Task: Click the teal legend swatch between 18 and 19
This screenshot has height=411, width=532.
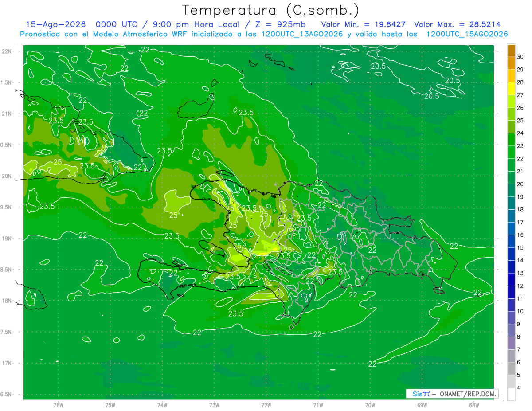Action: (x=511, y=204)
